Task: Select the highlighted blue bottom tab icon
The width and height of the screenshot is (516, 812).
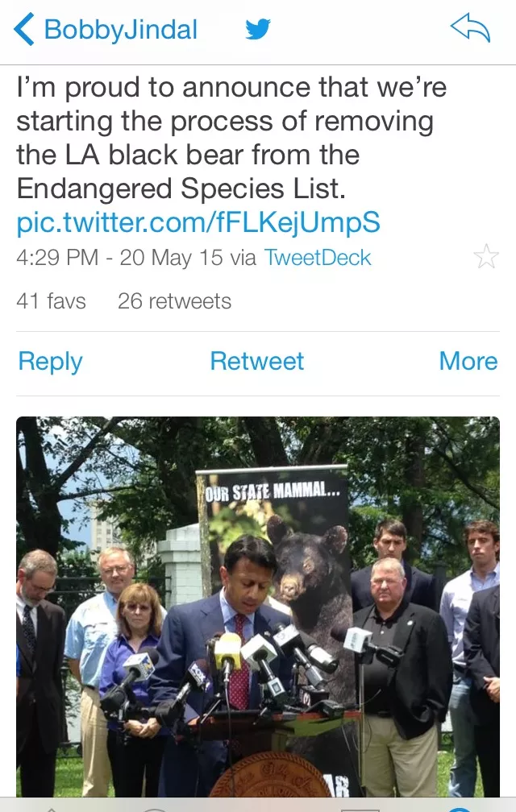Action: [x=460, y=807]
